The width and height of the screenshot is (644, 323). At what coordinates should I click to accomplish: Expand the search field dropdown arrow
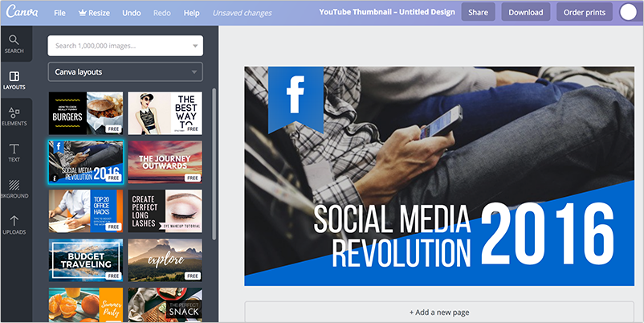coord(195,46)
